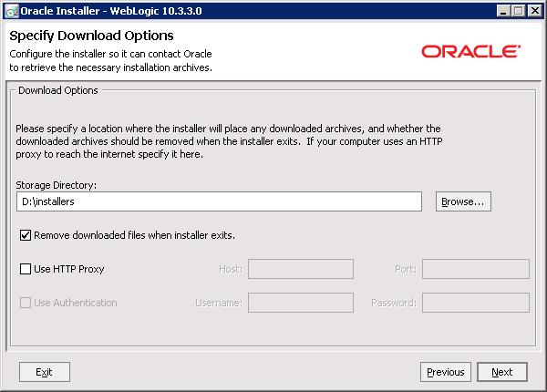
Task: Click the Password input field
Action: click(476, 303)
